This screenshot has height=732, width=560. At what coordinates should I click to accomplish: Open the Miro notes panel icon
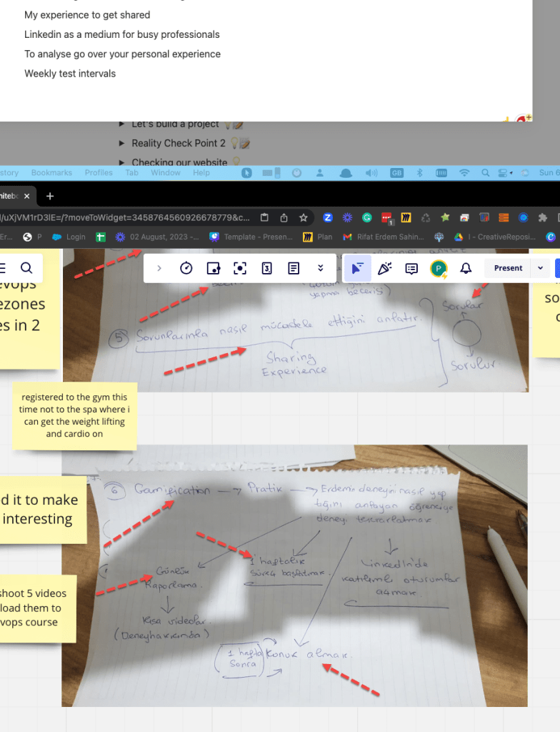click(294, 268)
